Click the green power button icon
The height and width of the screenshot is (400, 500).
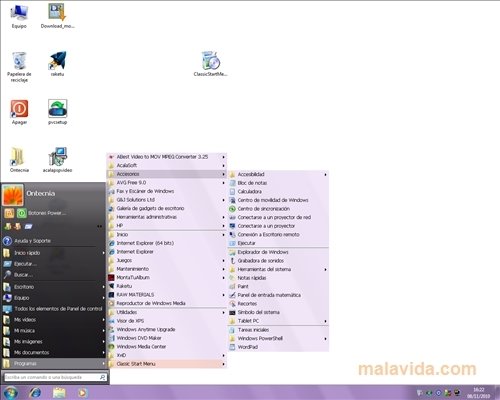tap(22, 213)
